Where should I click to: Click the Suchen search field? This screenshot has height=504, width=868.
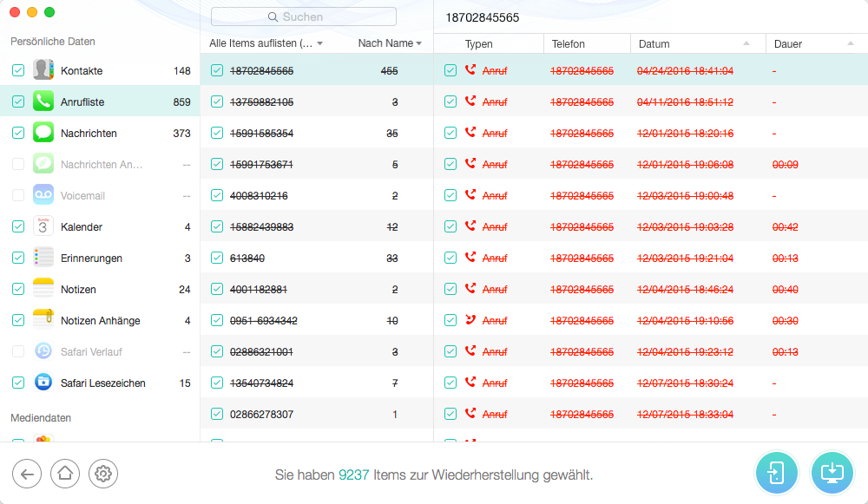click(x=303, y=16)
